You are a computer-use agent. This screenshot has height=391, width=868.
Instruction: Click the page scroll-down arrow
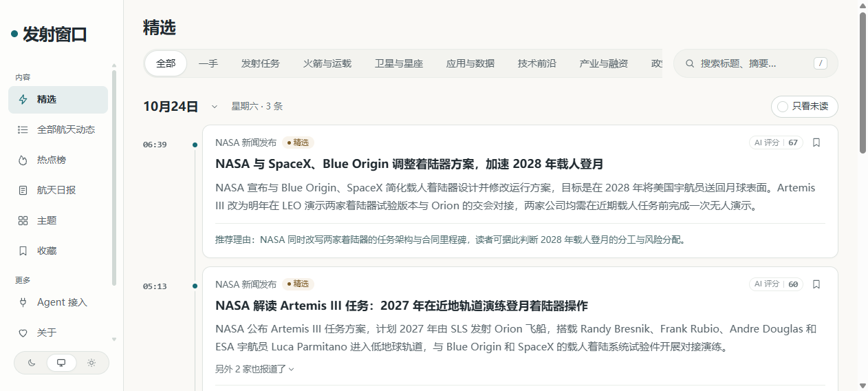coord(862,385)
